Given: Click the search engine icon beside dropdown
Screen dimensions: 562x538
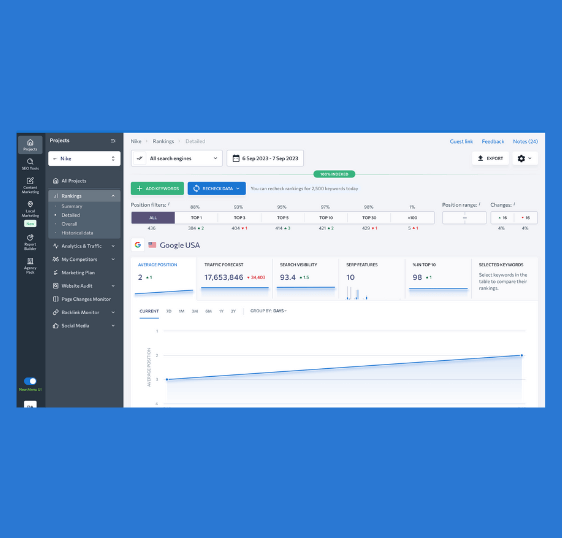Looking at the screenshot, I should coord(140,158).
